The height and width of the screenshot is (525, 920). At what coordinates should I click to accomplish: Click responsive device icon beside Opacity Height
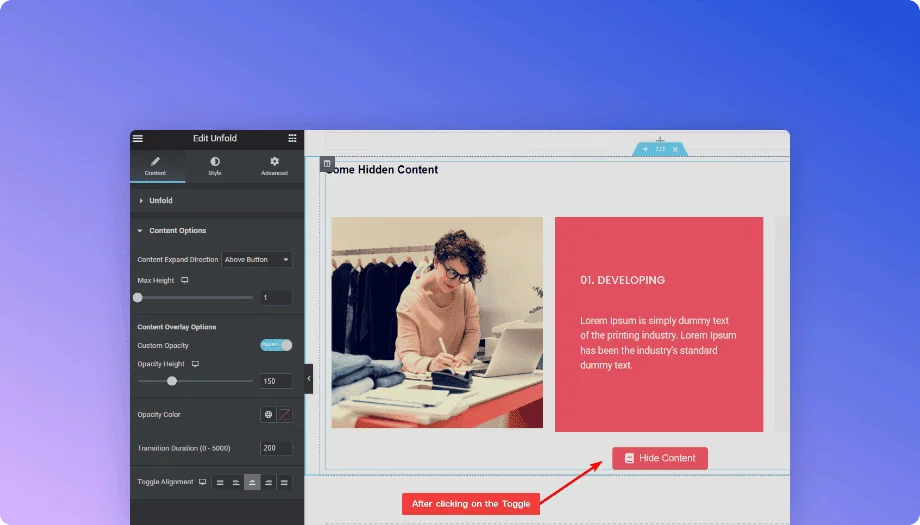[x=195, y=364]
